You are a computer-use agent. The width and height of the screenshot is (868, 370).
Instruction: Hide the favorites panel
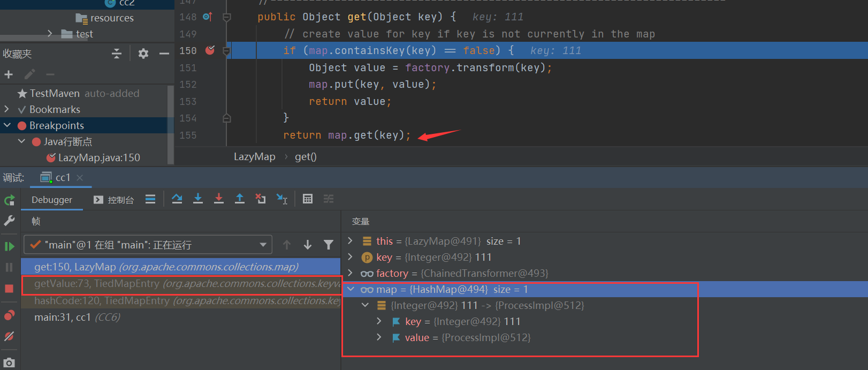pyautogui.click(x=164, y=54)
